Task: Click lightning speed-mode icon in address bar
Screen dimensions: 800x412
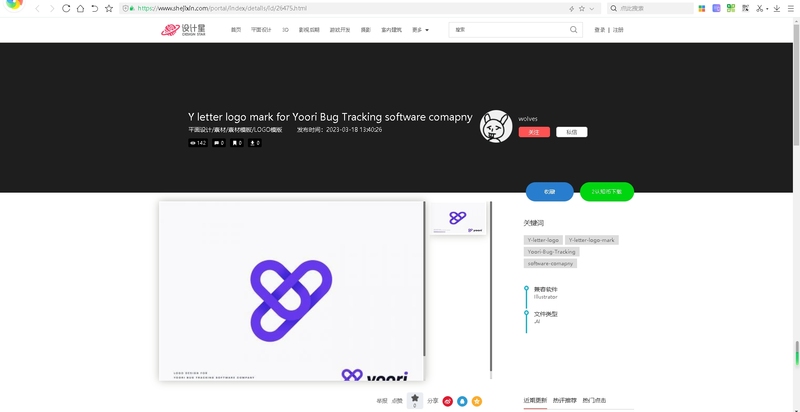Action: (571, 9)
